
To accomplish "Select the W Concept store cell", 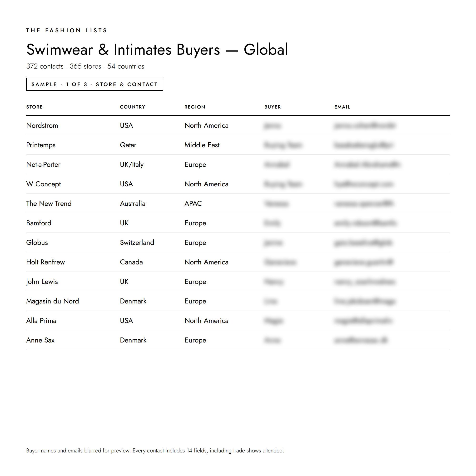I will click(x=43, y=184).
